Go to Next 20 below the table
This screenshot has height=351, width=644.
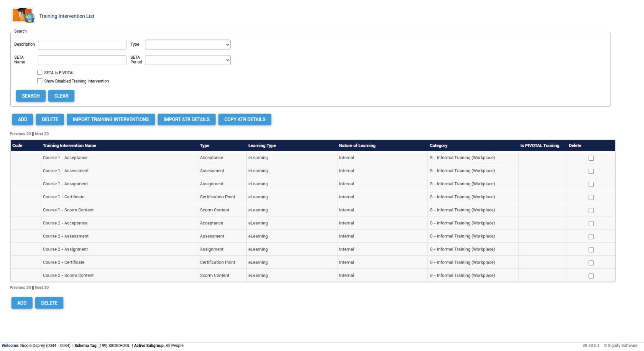pos(42,287)
